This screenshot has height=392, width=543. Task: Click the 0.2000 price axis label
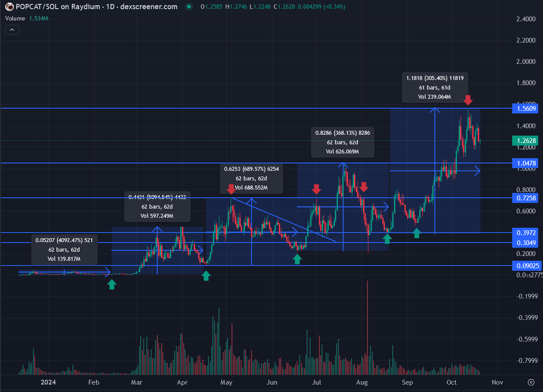(x=525, y=254)
